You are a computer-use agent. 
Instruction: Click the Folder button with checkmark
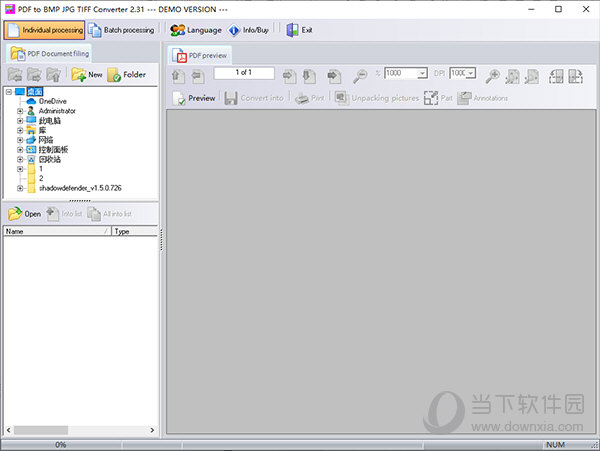tap(127, 75)
